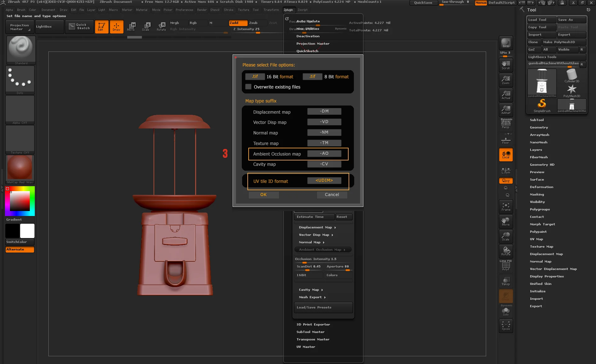Viewport: 596px width, 364px height.
Task: Open the Texture menu
Action: coord(243,10)
